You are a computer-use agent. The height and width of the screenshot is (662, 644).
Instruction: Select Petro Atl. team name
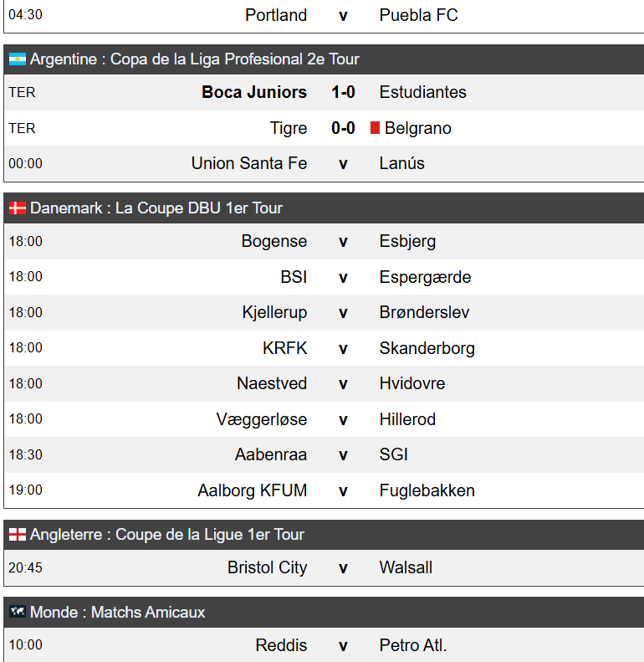(412, 645)
